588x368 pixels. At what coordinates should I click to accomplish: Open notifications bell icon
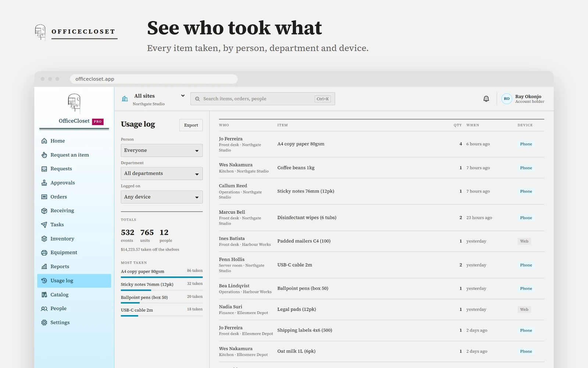(x=486, y=99)
